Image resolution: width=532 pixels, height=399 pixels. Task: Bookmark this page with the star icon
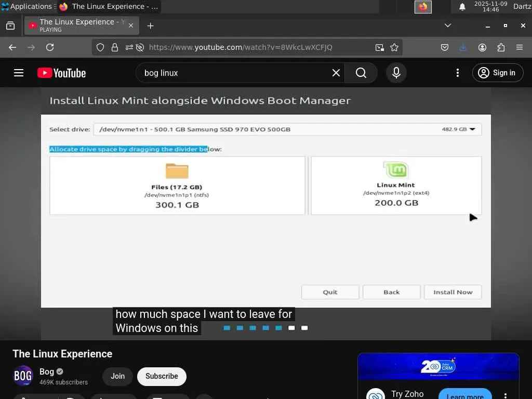click(x=394, y=47)
